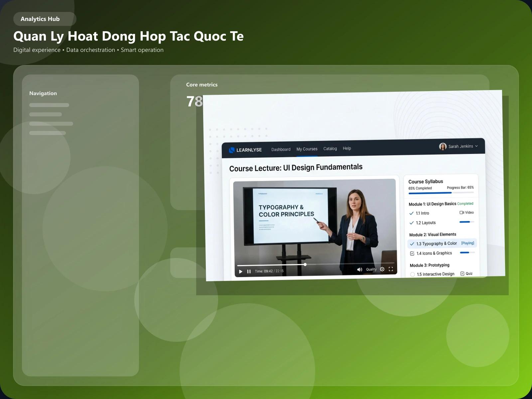
Task: Click the 'LEARNLYSE' brand name
Action: click(249, 150)
